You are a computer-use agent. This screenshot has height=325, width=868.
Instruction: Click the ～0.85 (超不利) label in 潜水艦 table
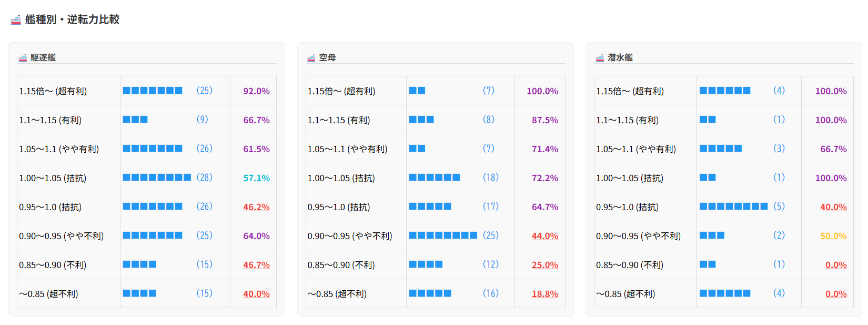pyautogui.click(x=625, y=294)
